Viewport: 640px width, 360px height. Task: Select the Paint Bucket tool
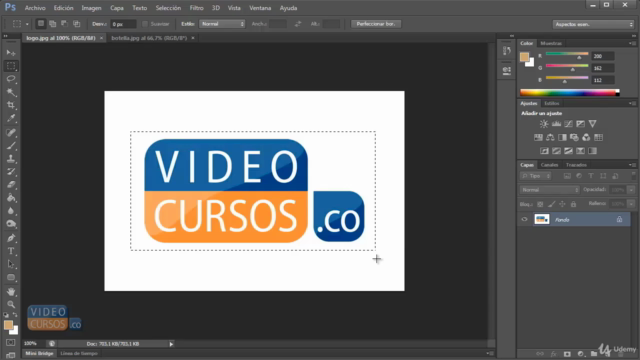11,198
